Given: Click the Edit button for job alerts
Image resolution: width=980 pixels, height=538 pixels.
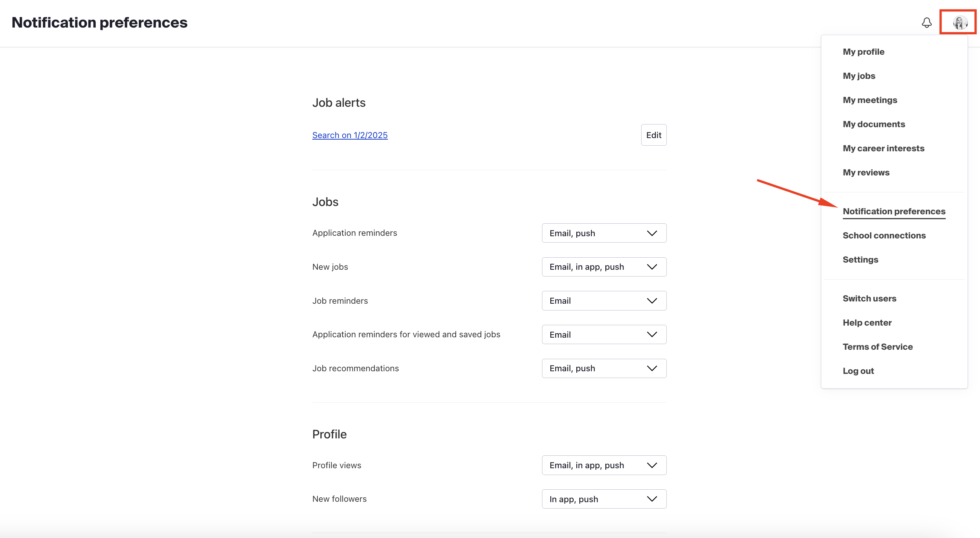Looking at the screenshot, I should point(653,135).
